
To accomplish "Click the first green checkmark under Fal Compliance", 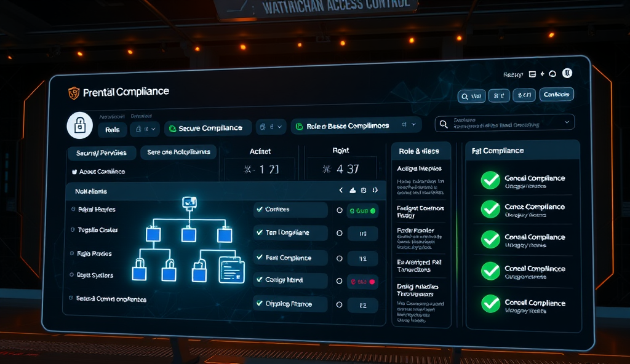I will tap(490, 180).
